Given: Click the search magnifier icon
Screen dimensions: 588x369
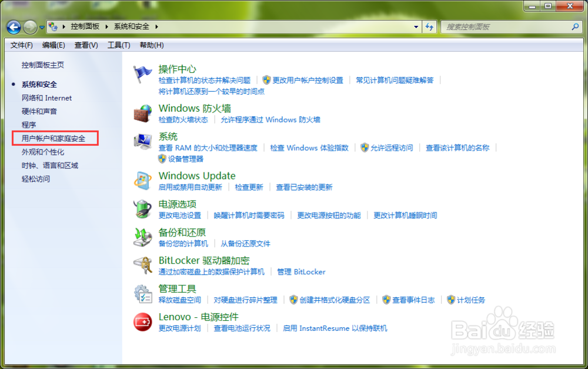Looking at the screenshot, I should click(575, 26).
